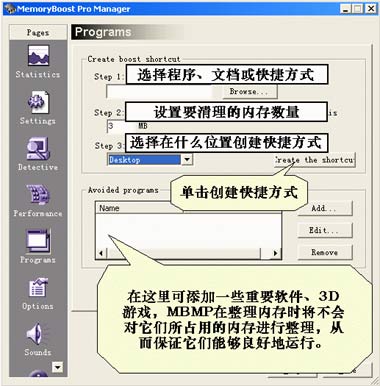Click the list's left scroll arrow
The height and width of the screenshot is (386, 380).
(101, 253)
